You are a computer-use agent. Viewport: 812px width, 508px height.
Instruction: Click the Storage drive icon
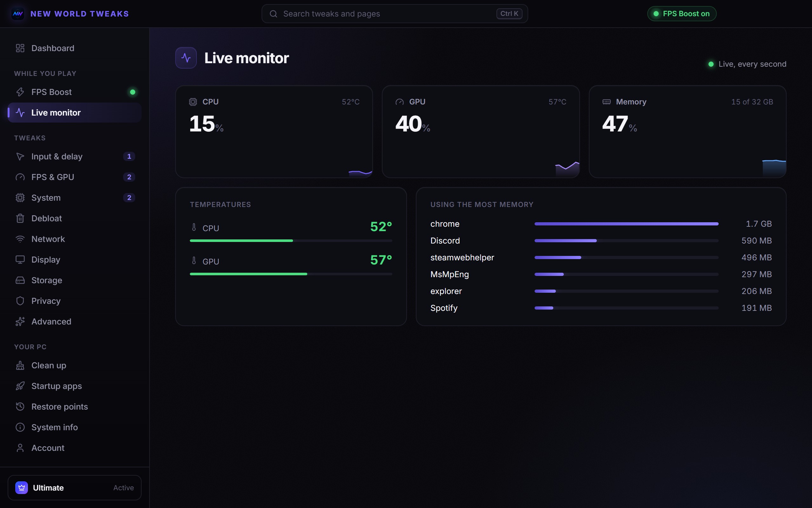[20, 280]
